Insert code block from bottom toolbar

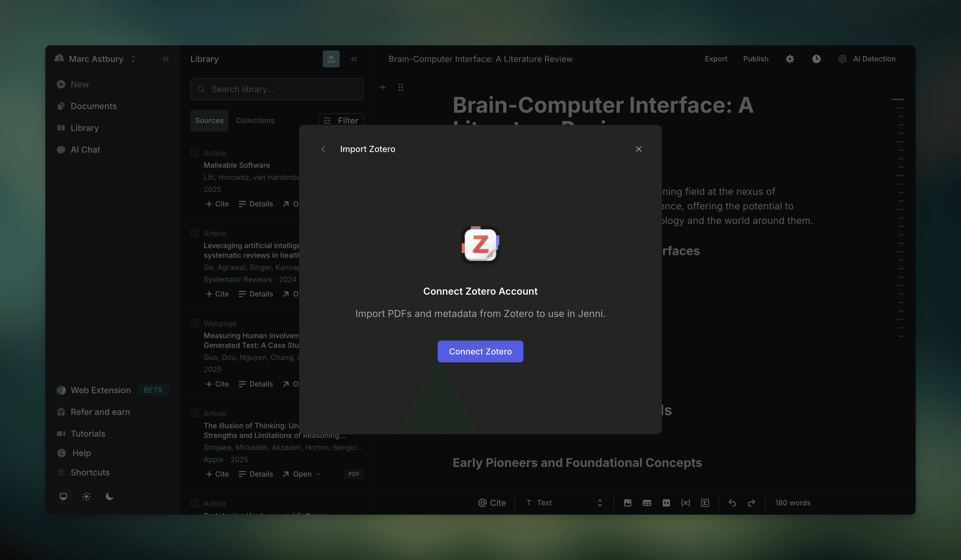[666, 503]
